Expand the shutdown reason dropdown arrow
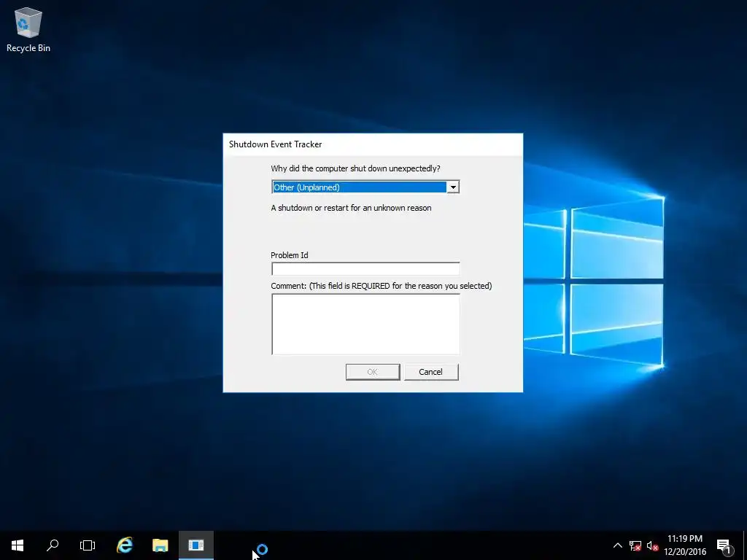The image size is (747, 560). 453,187
